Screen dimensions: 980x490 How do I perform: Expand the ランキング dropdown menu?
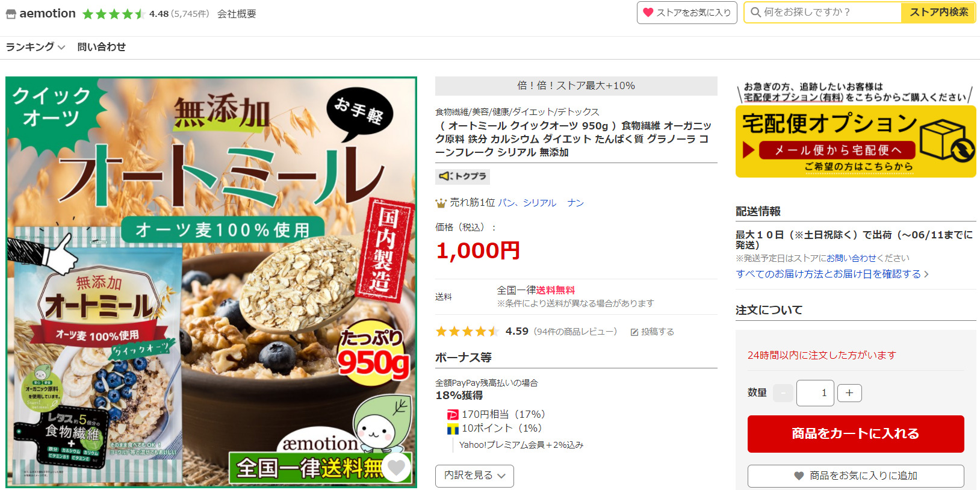point(36,47)
